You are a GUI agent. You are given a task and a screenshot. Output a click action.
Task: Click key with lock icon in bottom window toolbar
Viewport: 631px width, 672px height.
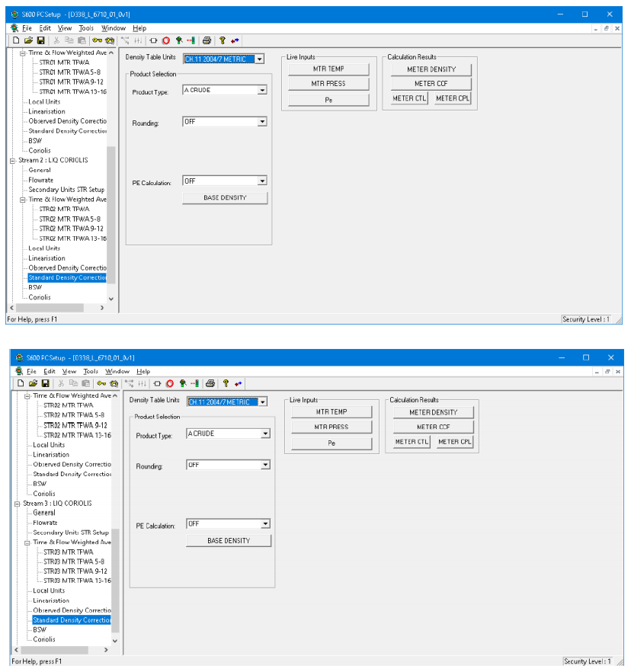point(114,383)
